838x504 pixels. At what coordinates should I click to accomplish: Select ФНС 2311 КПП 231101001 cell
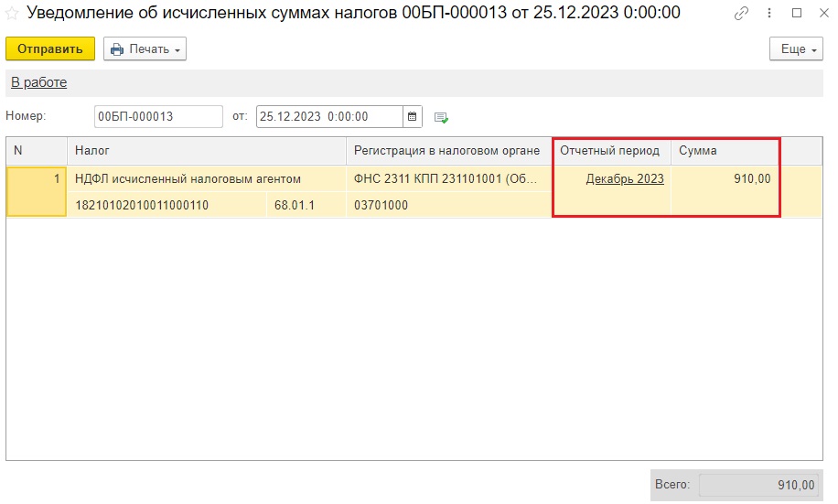[449, 178]
